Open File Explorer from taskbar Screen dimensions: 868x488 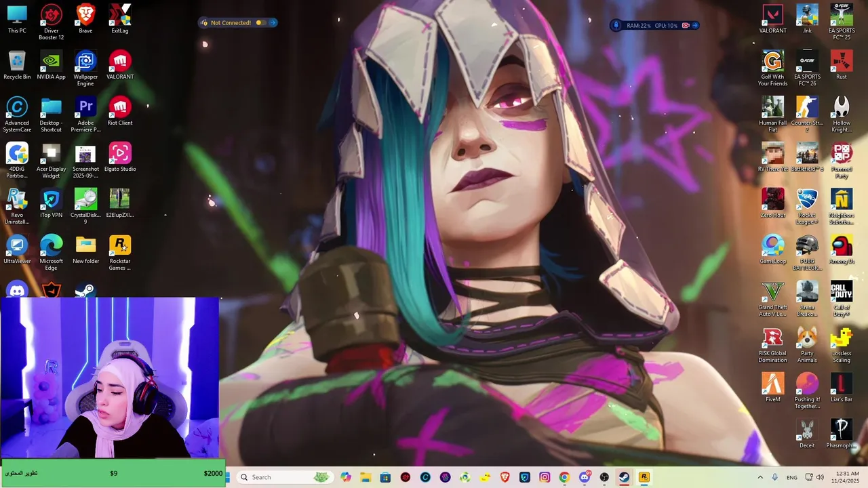[x=366, y=477]
